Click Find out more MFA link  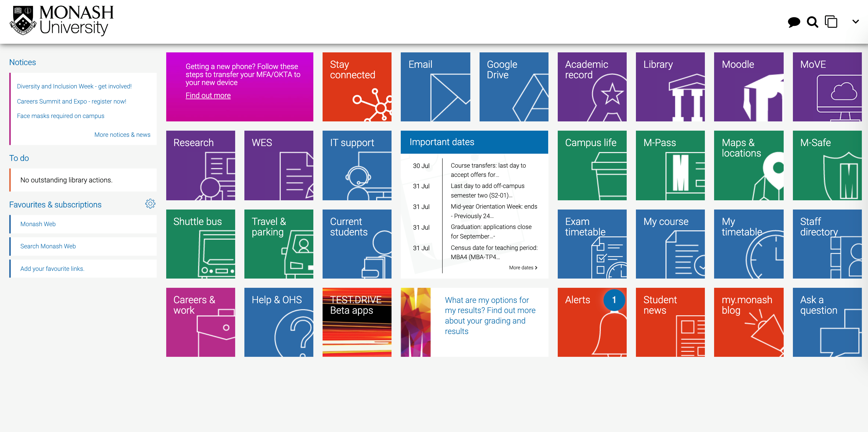coord(208,96)
